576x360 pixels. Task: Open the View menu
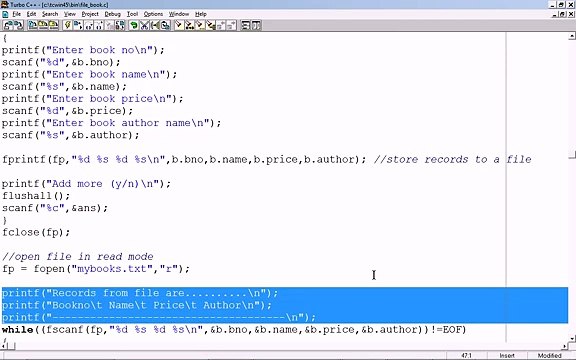pyautogui.click(x=70, y=14)
